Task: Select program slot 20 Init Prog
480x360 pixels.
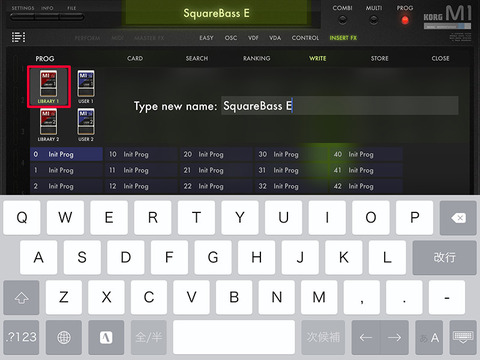Action: [x=216, y=154]
